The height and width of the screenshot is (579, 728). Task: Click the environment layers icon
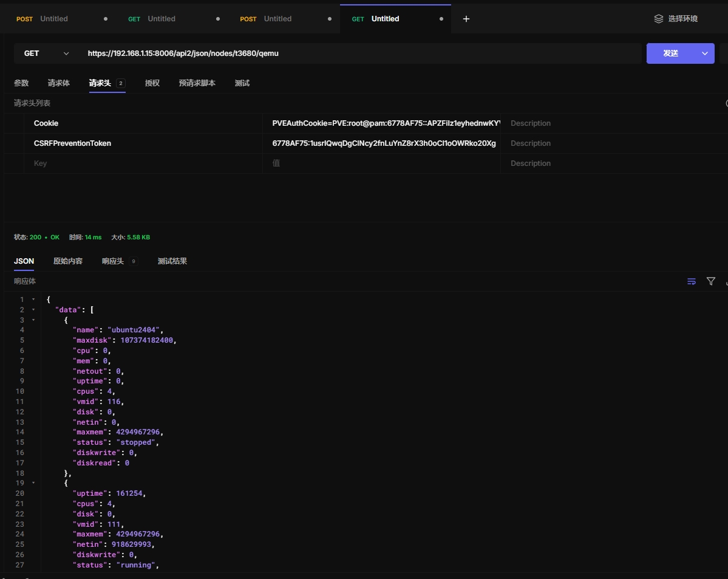[658, 19]
